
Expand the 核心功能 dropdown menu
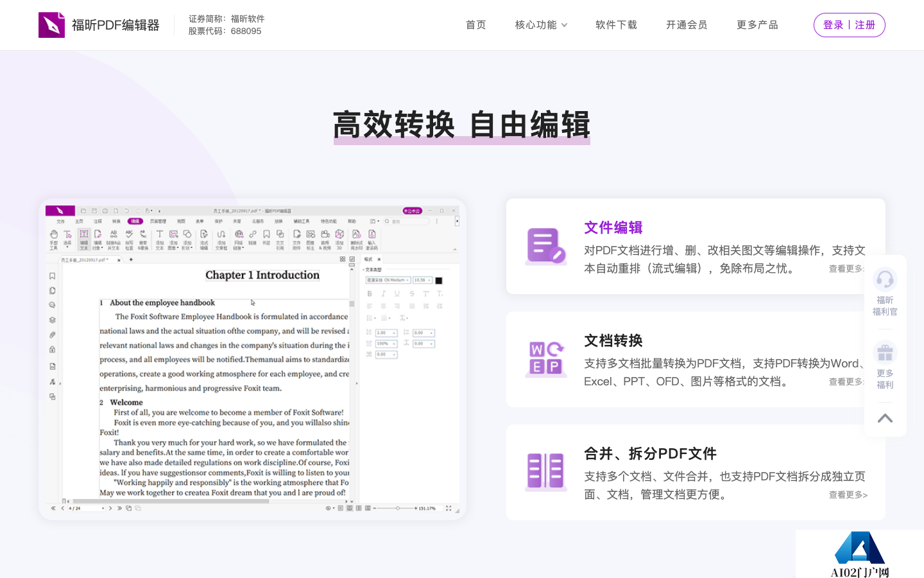541,25
